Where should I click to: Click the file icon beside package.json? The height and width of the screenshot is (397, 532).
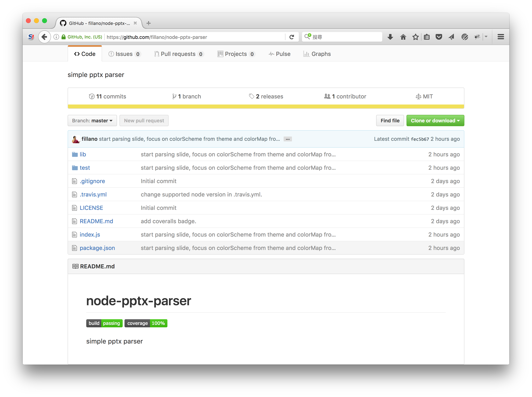point(74,248)
